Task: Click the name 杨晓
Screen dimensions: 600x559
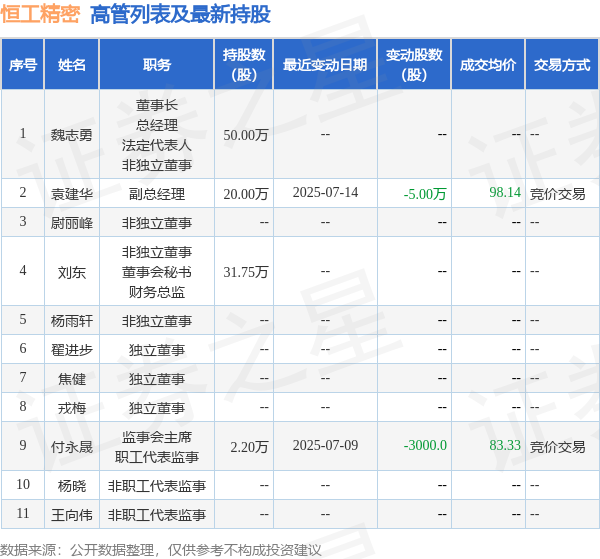Action: point(72,486)
